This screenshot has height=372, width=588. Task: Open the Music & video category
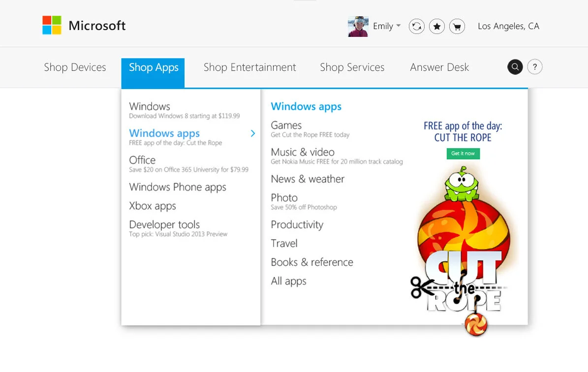click(x=303, y=152)
